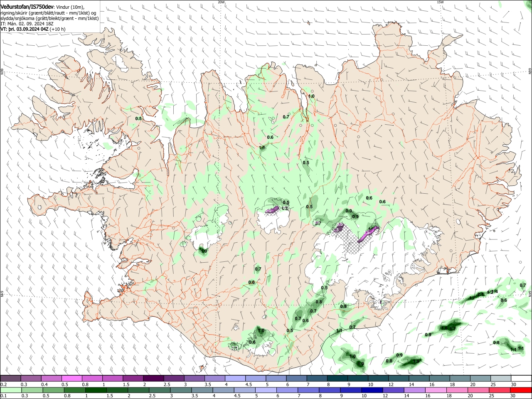Click the palest green swatch labeled 0.1
532x399 pixels.
(x=11, y=390)
